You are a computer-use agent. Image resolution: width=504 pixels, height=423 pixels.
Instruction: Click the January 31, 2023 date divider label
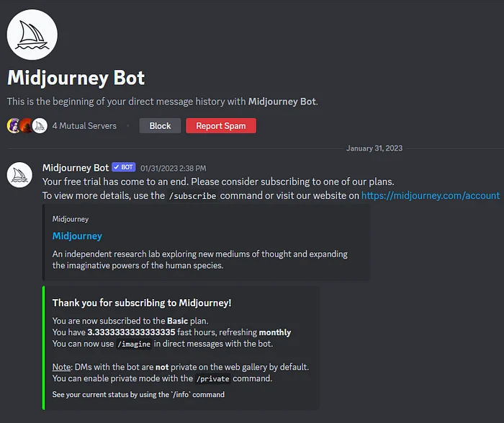click(374, 148)
